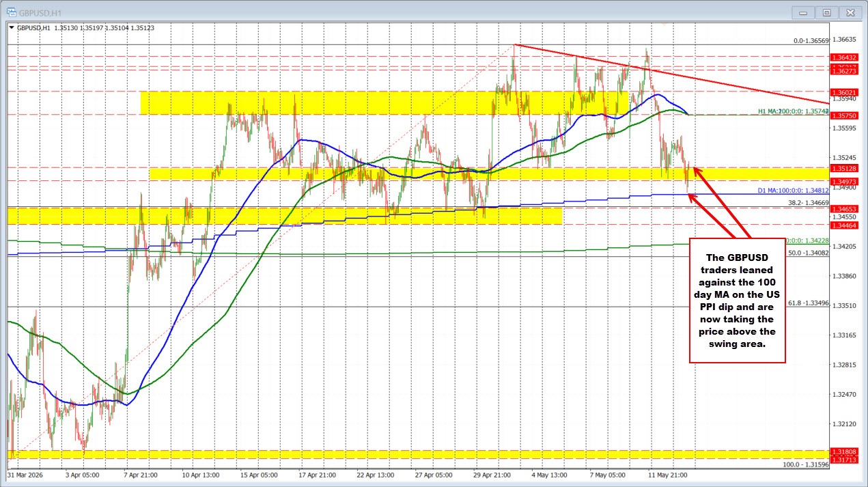Click the 1.33860 price scale value
Viewport: 868px width, 487px height.
point(845,276)
